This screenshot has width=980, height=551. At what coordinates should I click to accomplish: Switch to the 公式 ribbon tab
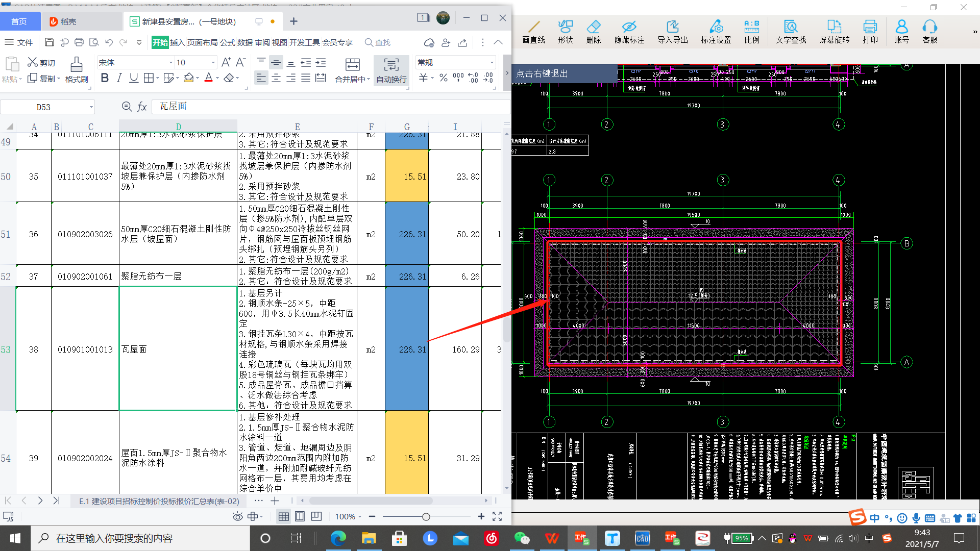228,42
